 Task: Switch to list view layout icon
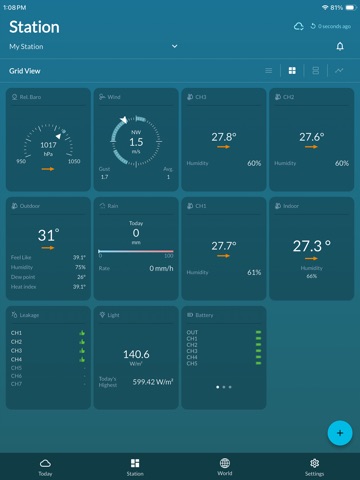click(268, 71)
